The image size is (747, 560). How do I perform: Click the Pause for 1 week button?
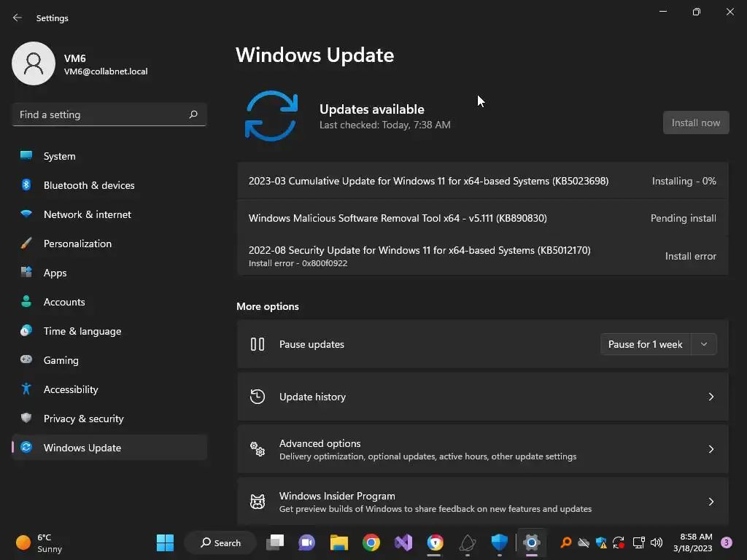646,344
